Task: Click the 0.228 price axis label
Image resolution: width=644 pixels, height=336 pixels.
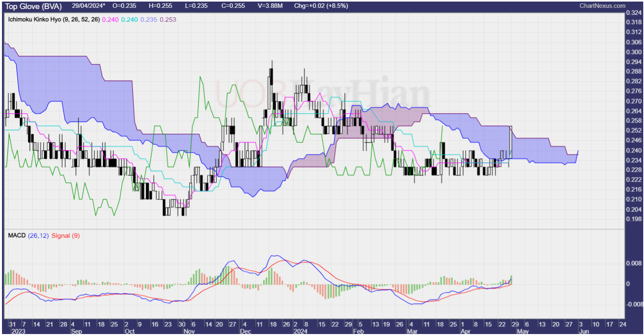Action: [634, 170]
